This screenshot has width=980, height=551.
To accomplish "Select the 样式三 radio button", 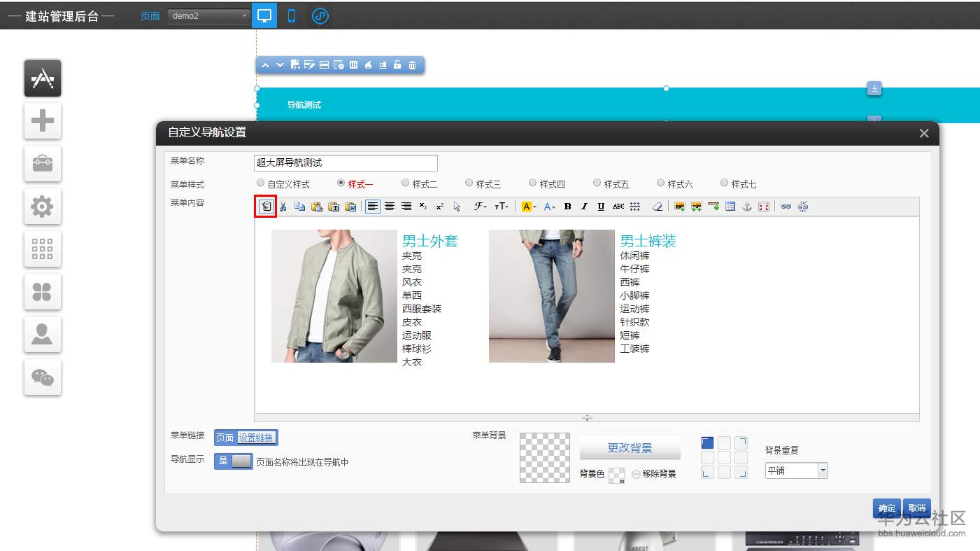I will point(469,183).
